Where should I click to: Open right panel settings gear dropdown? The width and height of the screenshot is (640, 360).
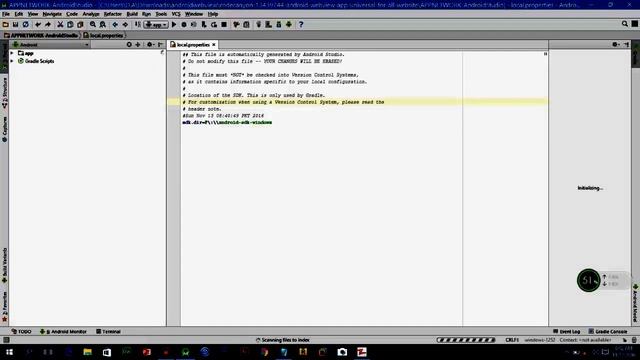tap(616, 44)
